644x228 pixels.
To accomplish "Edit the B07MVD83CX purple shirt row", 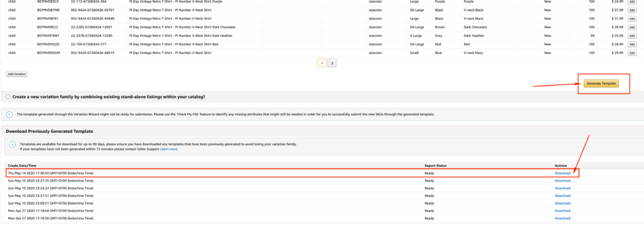I will pyautogui.click(x=633, y=2).
